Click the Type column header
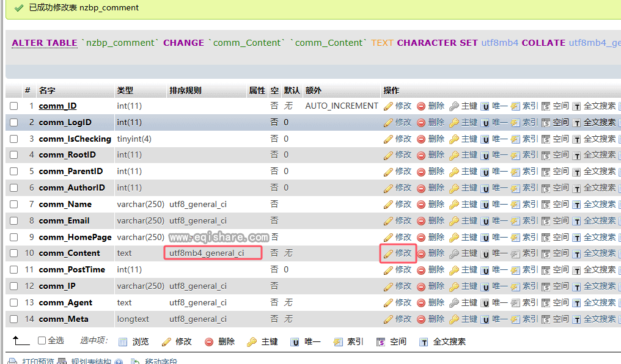The width and height of the screenshot is (621, 364). (125, 90)
